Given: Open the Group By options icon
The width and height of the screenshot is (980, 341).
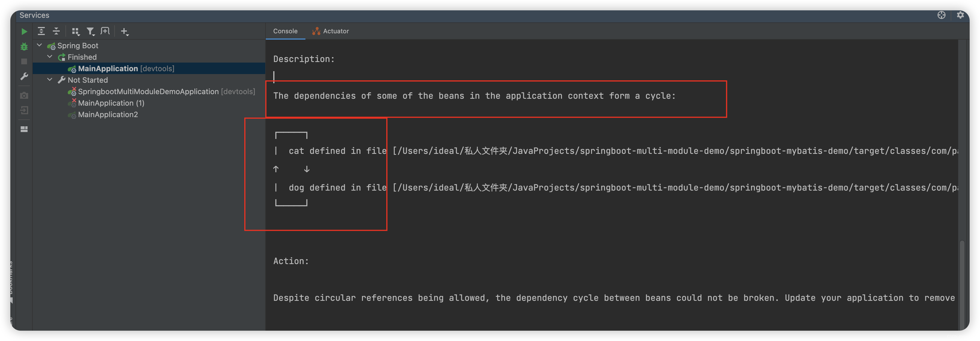Looking at the screenshot, I should [x=75, y=32].
